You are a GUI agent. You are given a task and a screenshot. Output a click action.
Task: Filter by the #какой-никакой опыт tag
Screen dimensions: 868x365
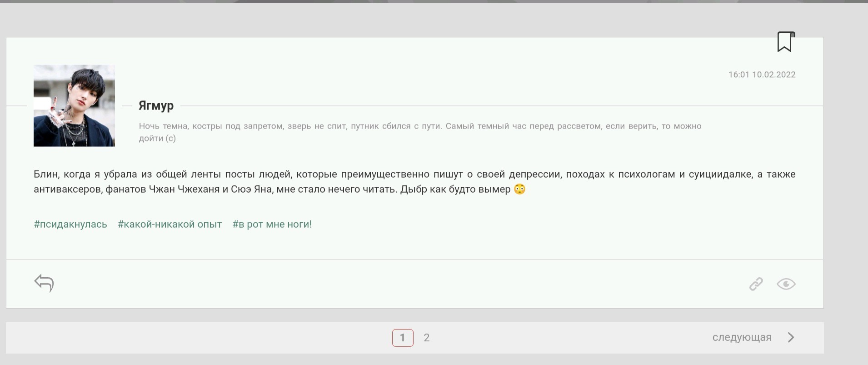click(x=170, y=224)
